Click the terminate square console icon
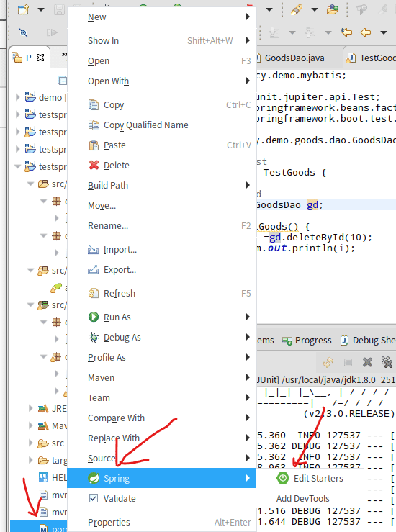The width and height of the screenshot is (396, 532). pos(348,362)
